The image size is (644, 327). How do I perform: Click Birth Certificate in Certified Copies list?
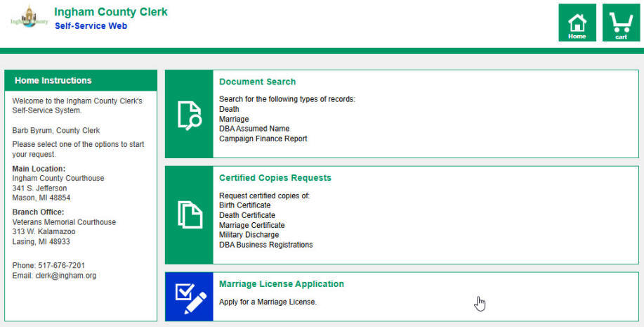click(x=244, y=205)
